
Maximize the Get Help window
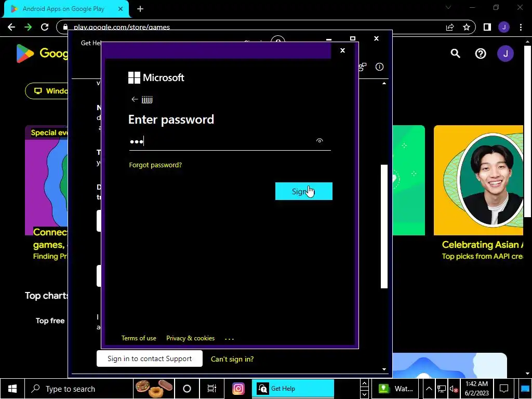pos(353,38)
